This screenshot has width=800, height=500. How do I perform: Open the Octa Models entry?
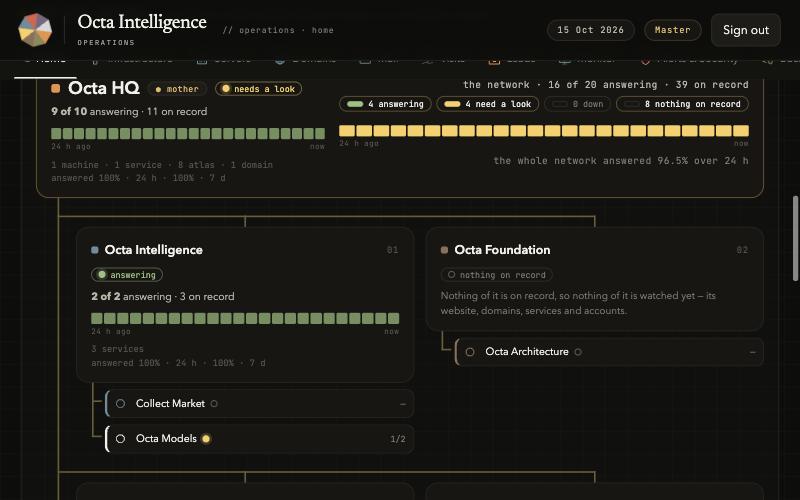[260, 439]
